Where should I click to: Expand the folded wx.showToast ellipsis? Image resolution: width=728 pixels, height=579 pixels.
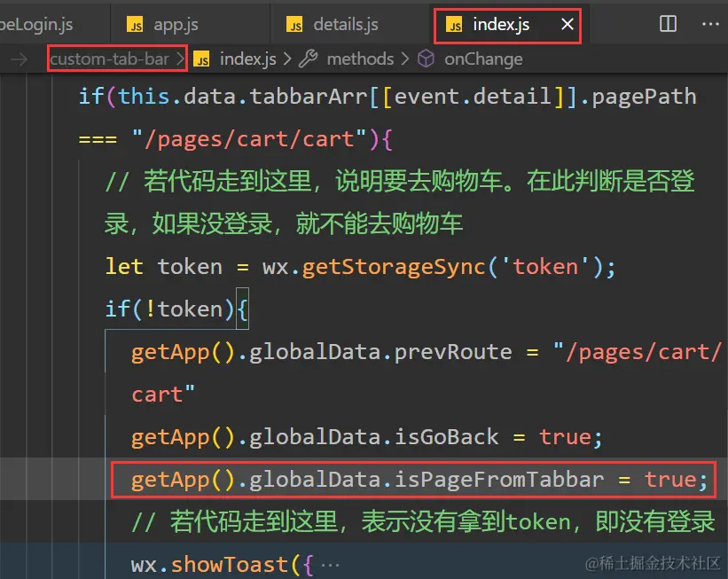(330, 565)
